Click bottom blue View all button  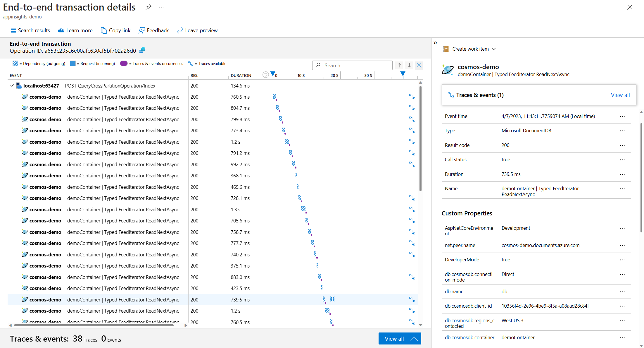point(399,339)
